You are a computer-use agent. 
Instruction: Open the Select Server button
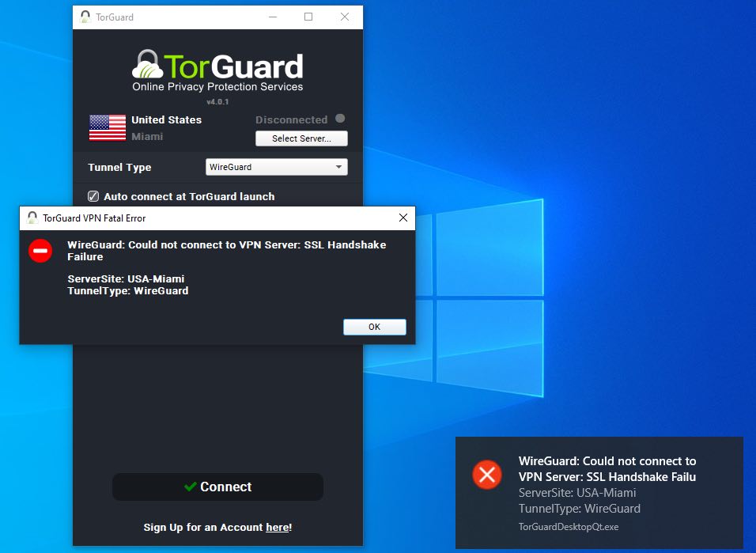point(301,138)
